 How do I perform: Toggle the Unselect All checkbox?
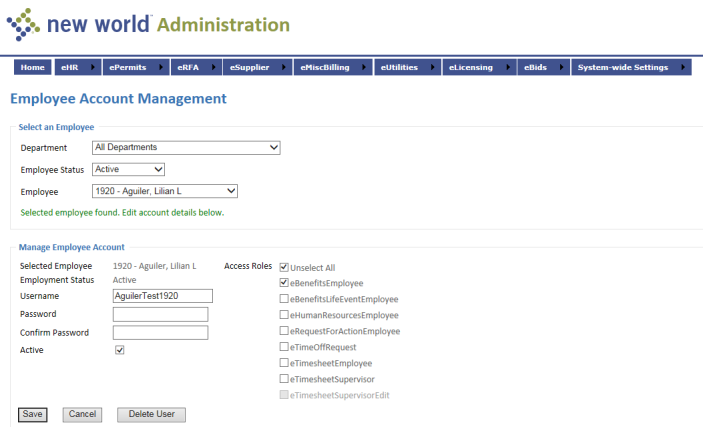(284, 267)
